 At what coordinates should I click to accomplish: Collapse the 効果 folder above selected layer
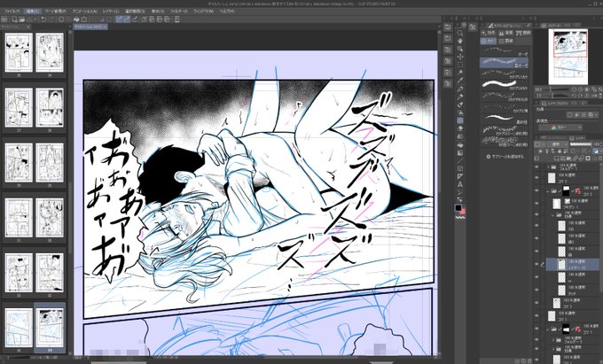click(553, 215)
